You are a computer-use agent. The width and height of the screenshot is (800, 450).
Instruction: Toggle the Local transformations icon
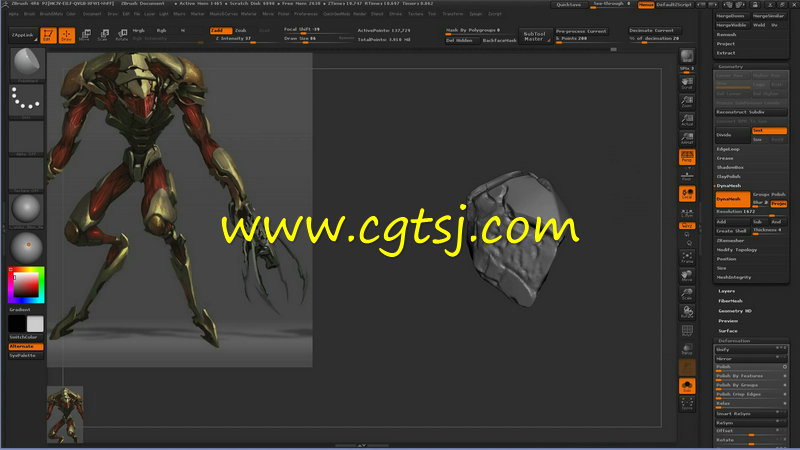(687, 193)
